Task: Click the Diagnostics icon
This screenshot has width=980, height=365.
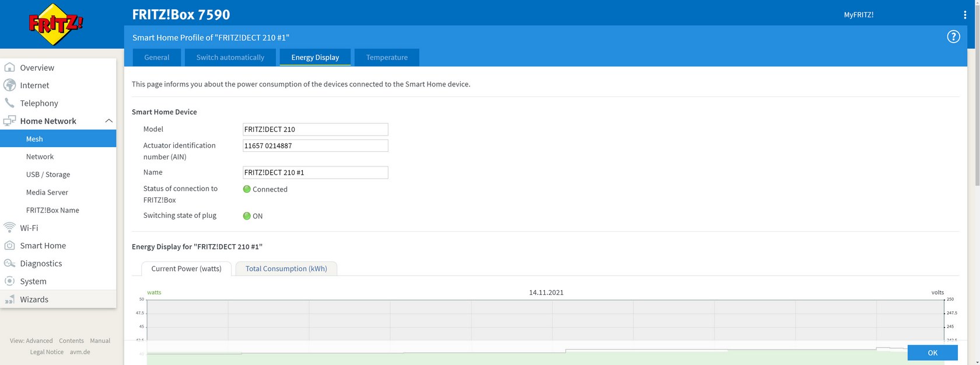Action: (9, 263)
